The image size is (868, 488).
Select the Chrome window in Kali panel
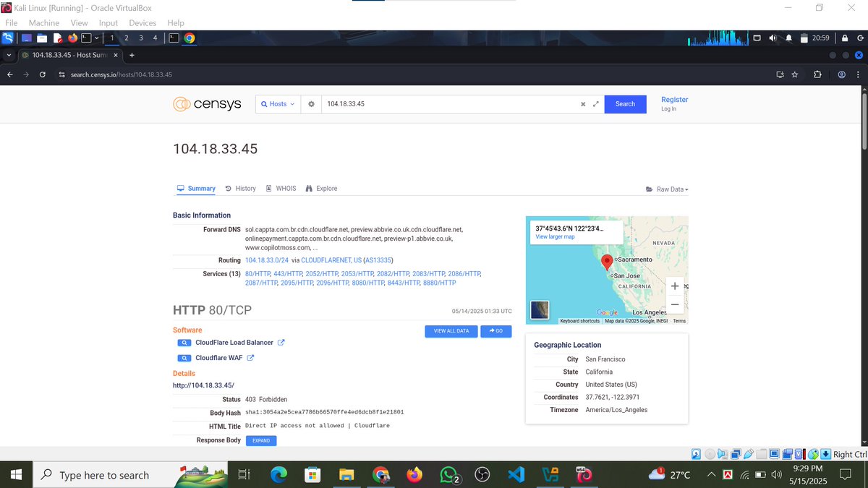(x=190, y=38)
